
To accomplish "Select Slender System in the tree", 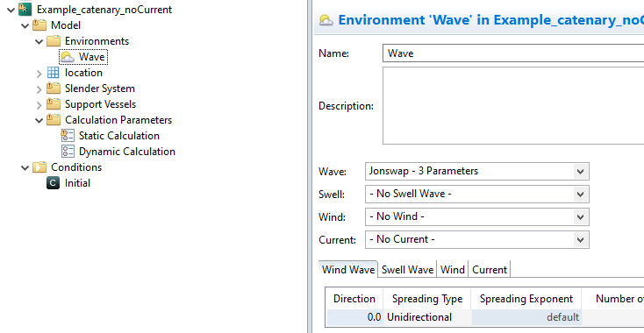I will (100, 89).
